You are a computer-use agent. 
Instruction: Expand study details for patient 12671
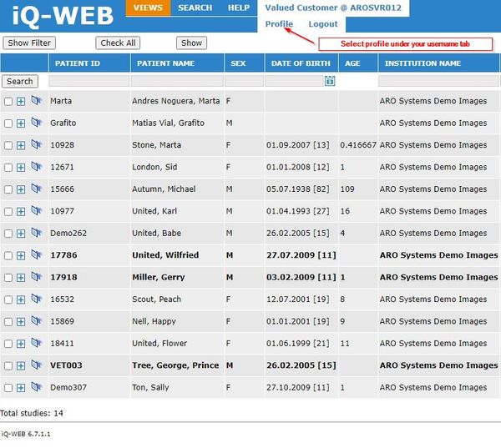(21, 168)
